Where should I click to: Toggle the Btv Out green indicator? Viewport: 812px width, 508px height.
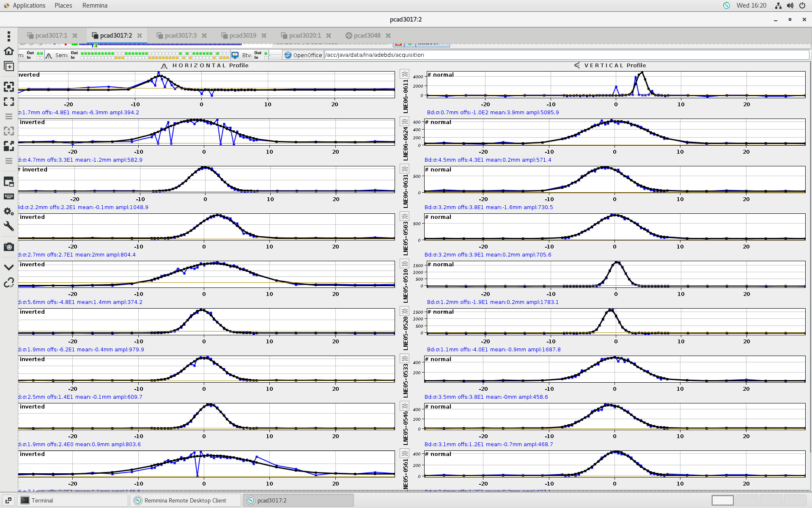[x=266, y=53]
